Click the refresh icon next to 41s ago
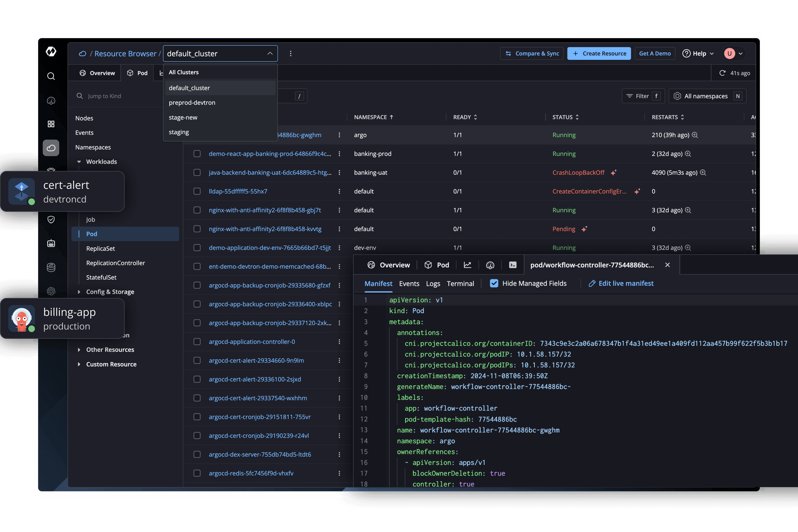The image size is (798, 532). (x=722, y=73)
